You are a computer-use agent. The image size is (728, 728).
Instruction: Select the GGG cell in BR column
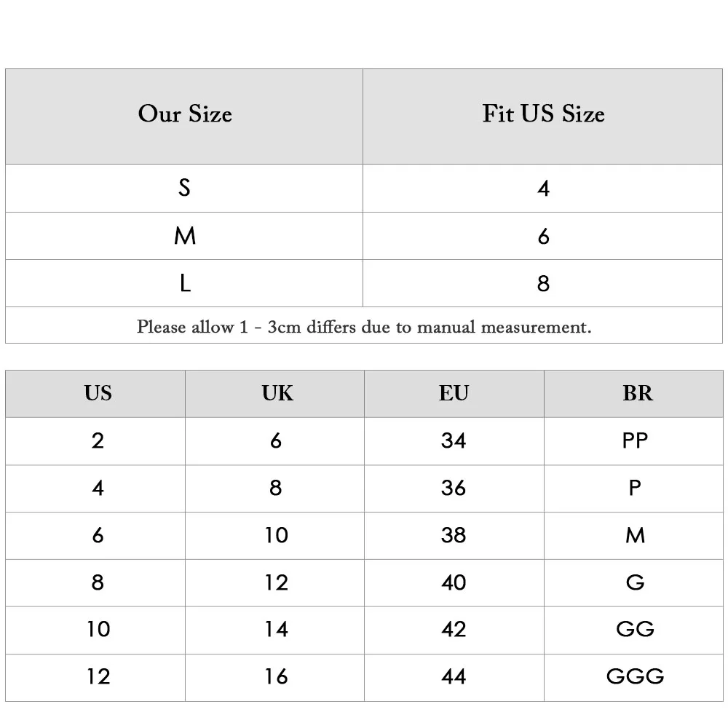click(x=634, y=677)
